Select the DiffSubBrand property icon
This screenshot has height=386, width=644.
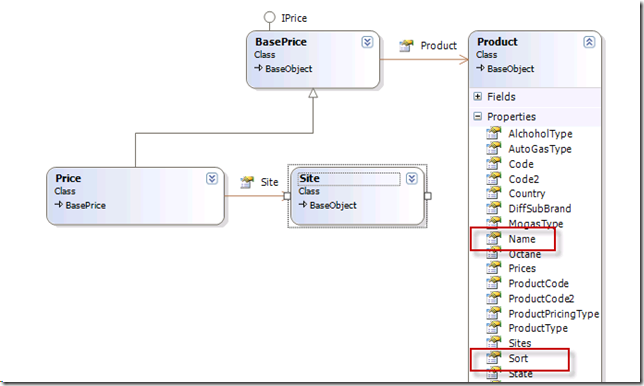494,208
